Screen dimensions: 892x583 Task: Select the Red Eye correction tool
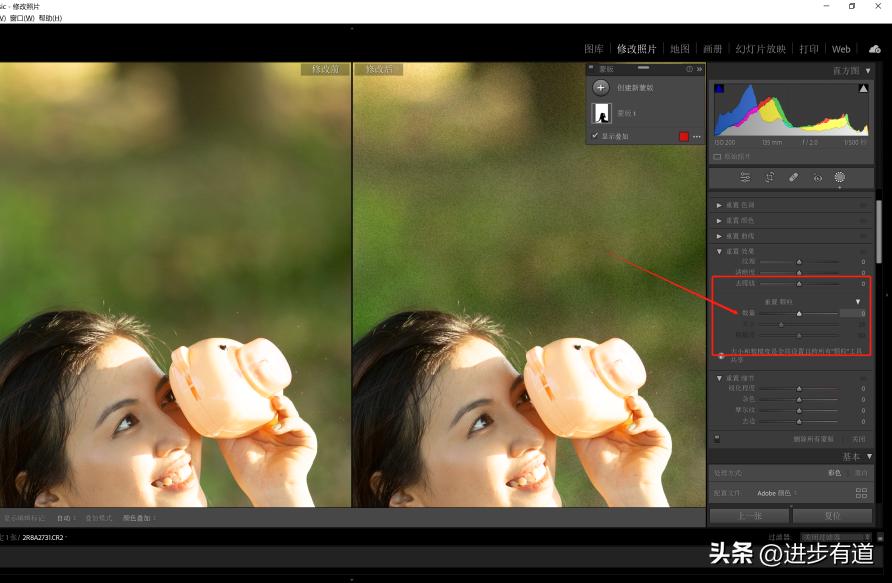(x=817, y=178)
